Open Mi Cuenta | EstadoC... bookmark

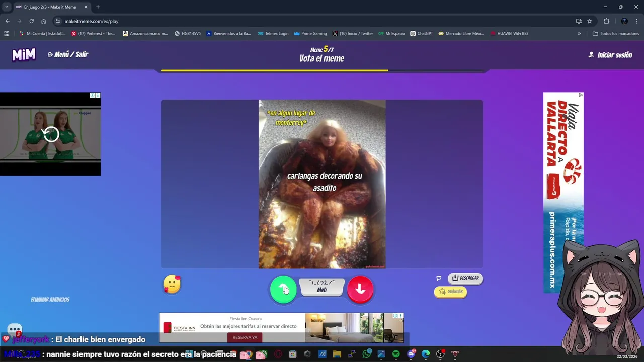coord(42,34)
